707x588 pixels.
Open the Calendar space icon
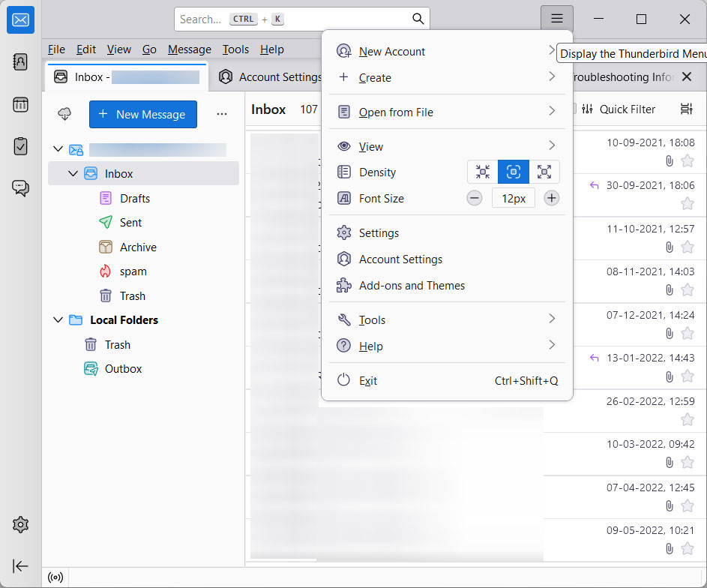click(x=20, y=104)
